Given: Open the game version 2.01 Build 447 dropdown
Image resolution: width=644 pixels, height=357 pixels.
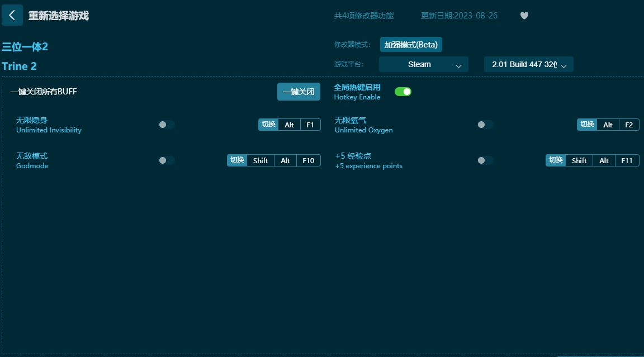Looking at the screenshot, I should pos(528,64).
